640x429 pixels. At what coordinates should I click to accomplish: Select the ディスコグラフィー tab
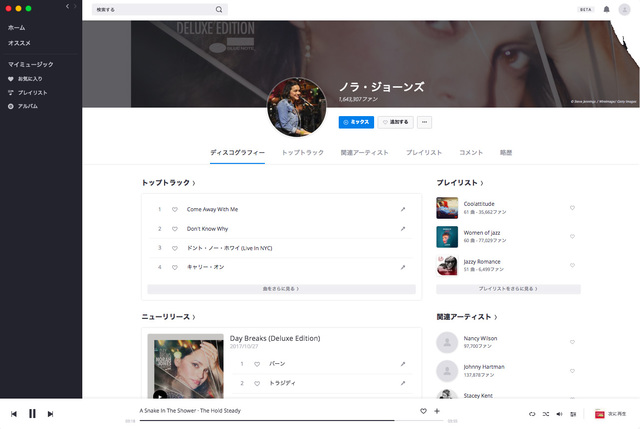coord(238,153)
